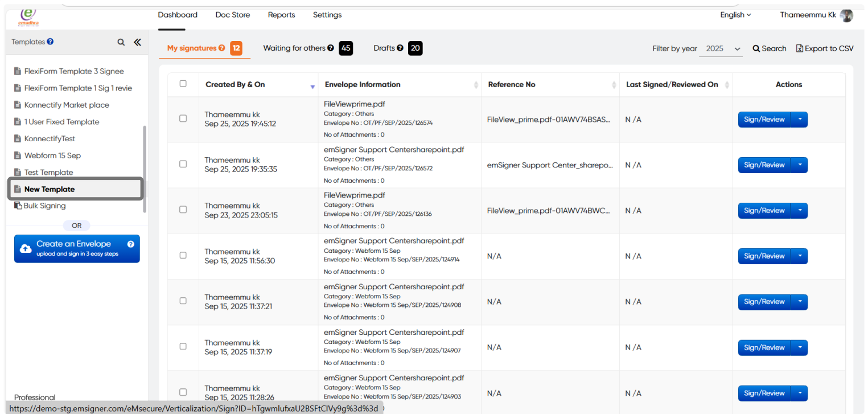The width and height of the screenshot is (868, 414).
Task: Click the help icon next to Templates
Action: tap(51, 42)
